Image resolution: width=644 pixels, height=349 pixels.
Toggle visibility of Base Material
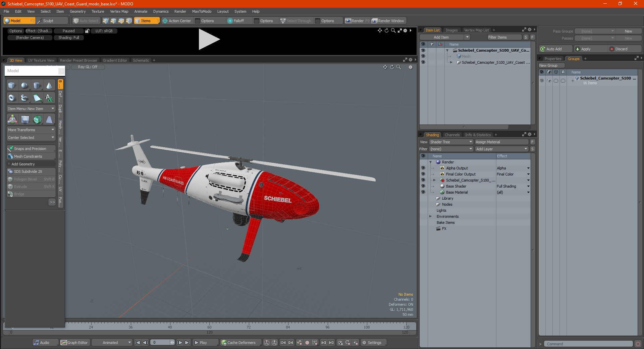tap(423, 192)
